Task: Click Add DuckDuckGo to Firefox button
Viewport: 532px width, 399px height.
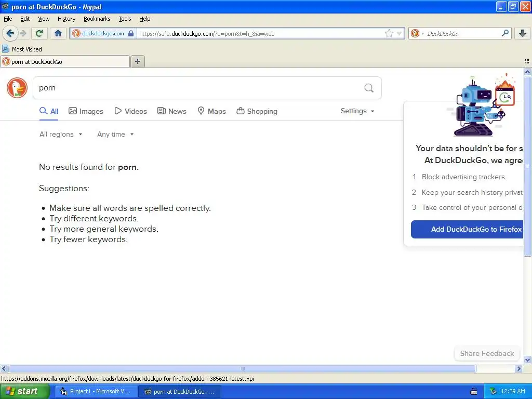Action: tap(467, 229)
